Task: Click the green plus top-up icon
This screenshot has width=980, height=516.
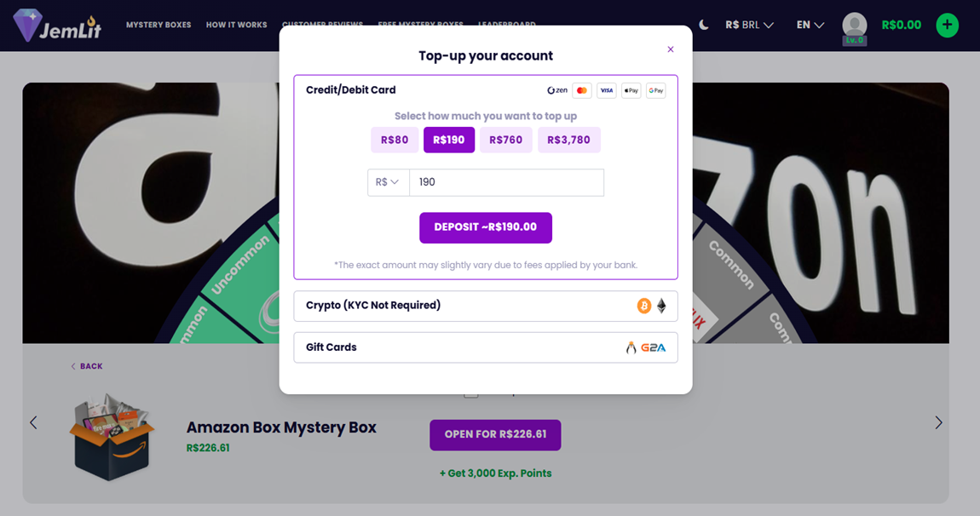Action: (947, 25)
